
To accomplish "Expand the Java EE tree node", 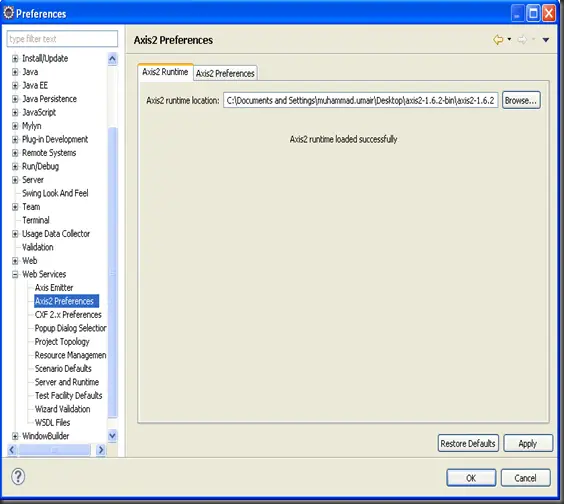I will [15, 85].
